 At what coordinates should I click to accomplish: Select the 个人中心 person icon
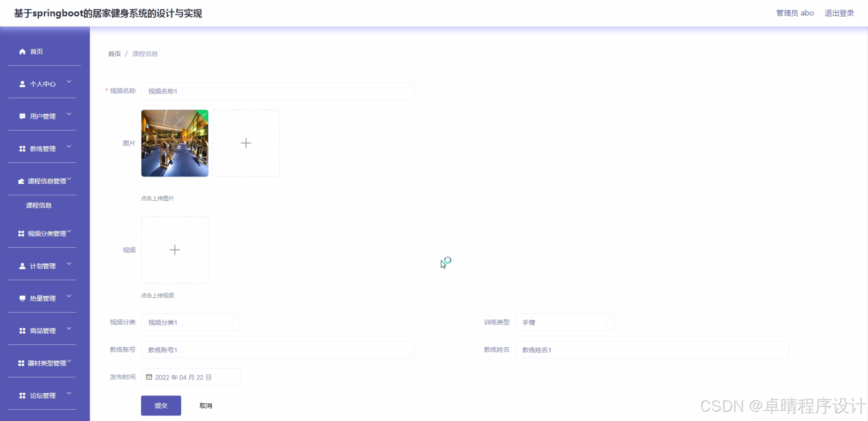click(x=21, y=84)
